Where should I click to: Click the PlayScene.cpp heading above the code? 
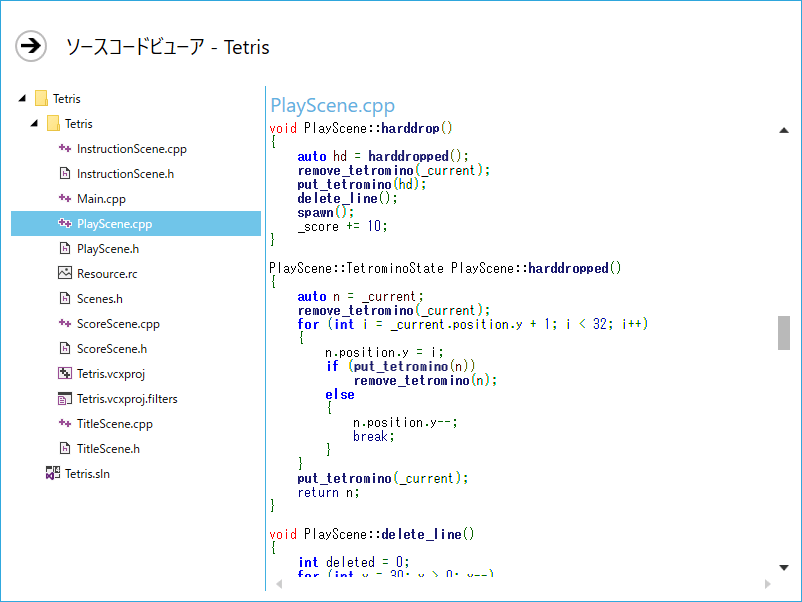click(x=332, y=105)
